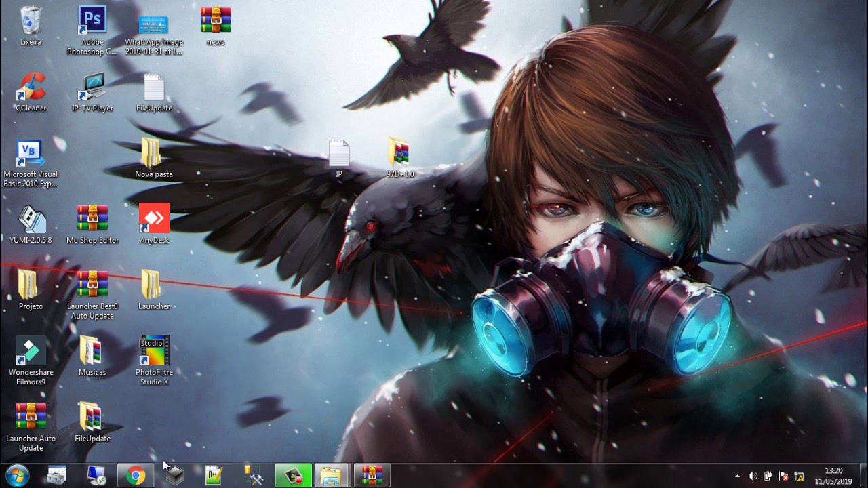
Task: Select the Launcher Auto Update archive
Action: pos(31,417)
